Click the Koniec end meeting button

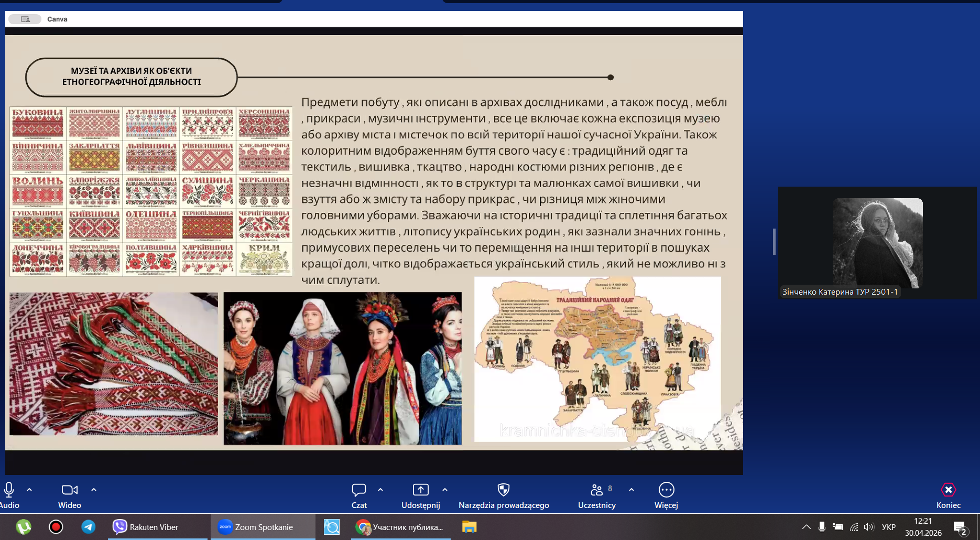(x=949, y=490)
